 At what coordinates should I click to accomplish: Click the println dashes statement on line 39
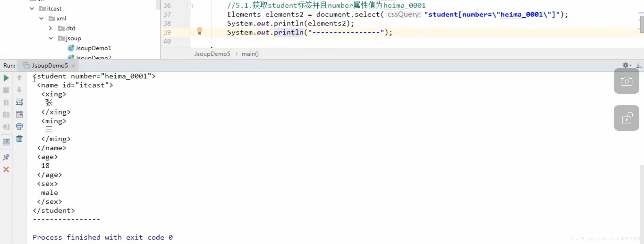click(x=310, y=32)
